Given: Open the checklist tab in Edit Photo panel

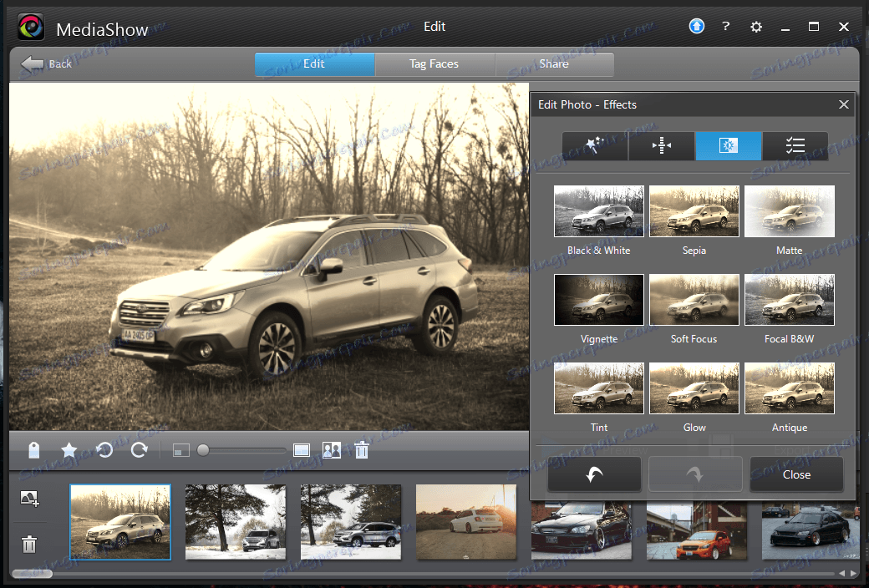Looking at the screenshot, I should click(x=795, y=146).
